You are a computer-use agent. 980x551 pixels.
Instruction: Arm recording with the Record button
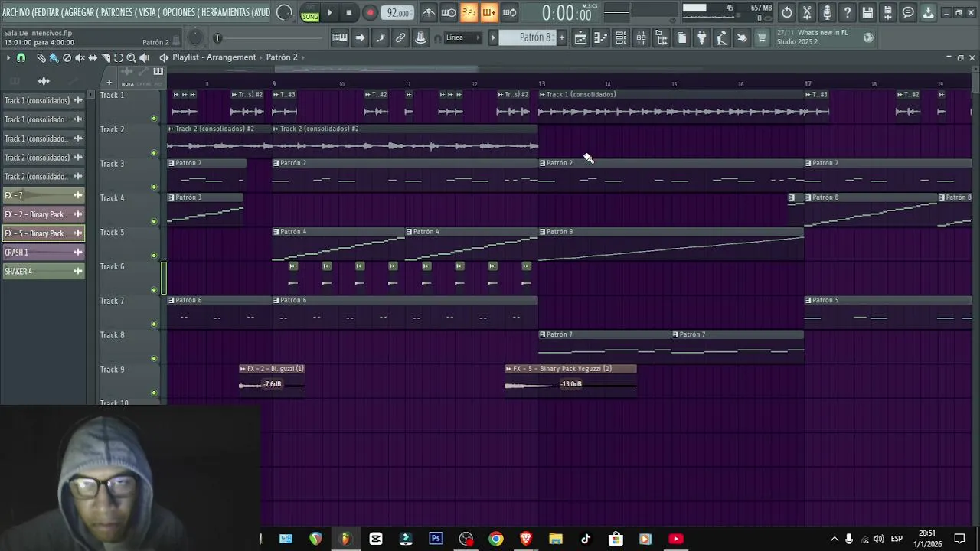370,13
